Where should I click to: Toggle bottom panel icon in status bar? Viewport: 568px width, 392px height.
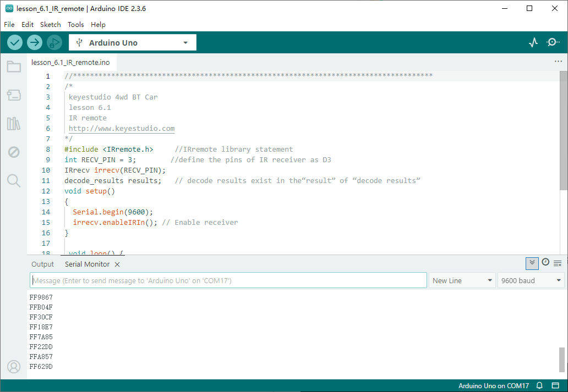pyautogui.click(x=555, y=385)
